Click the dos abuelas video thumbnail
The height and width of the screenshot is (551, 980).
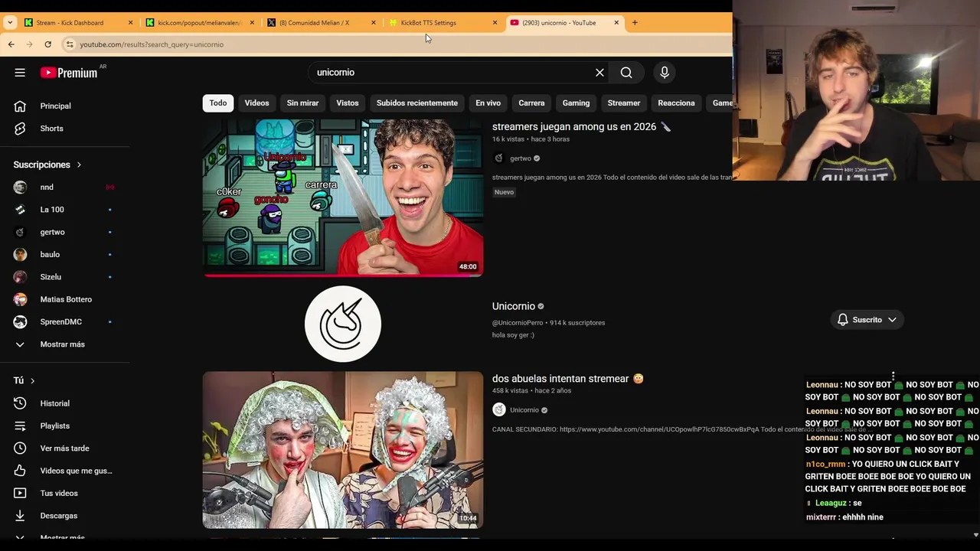[x=343, y=450]
